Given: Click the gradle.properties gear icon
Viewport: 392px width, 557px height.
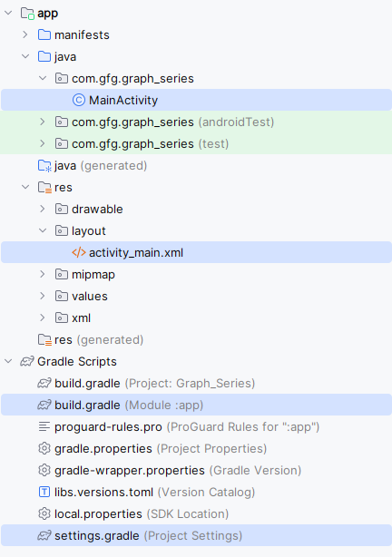Looking at the screenshot, I should (x=44, y=448).
